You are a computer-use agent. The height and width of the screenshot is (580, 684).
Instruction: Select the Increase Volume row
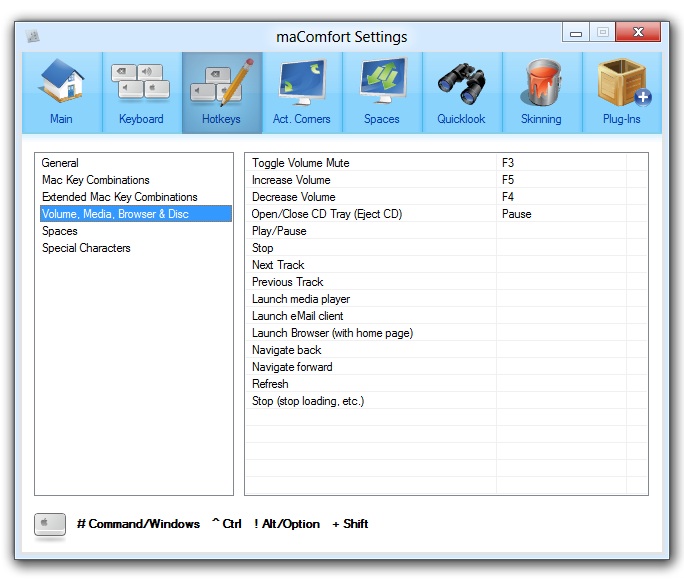(446, 180)
